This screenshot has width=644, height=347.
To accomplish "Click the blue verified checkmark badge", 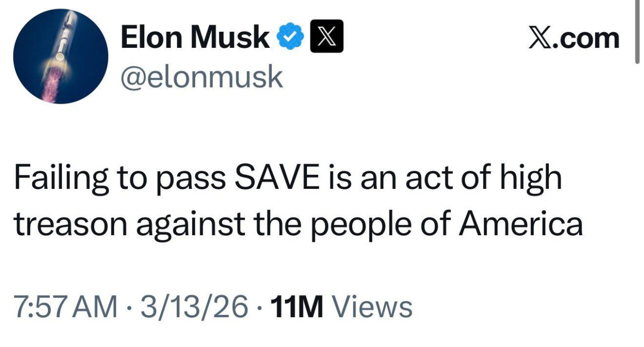I will coord(291,36).
